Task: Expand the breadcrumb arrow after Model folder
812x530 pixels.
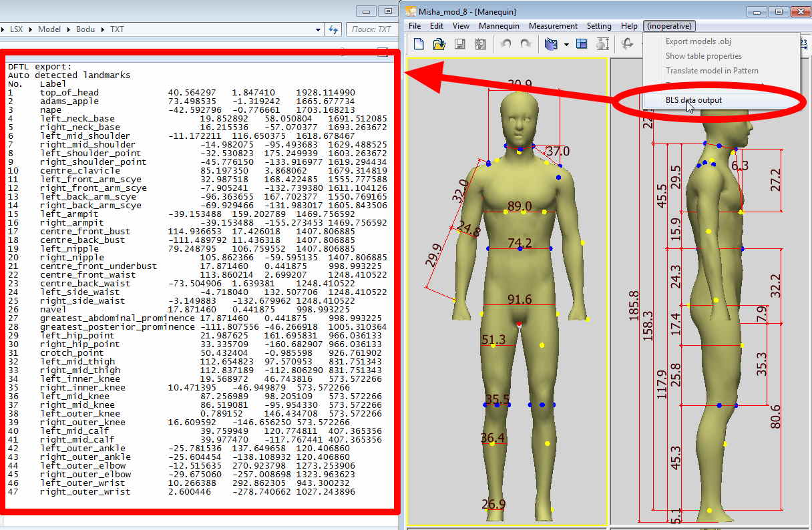Action: click(66, 29)
